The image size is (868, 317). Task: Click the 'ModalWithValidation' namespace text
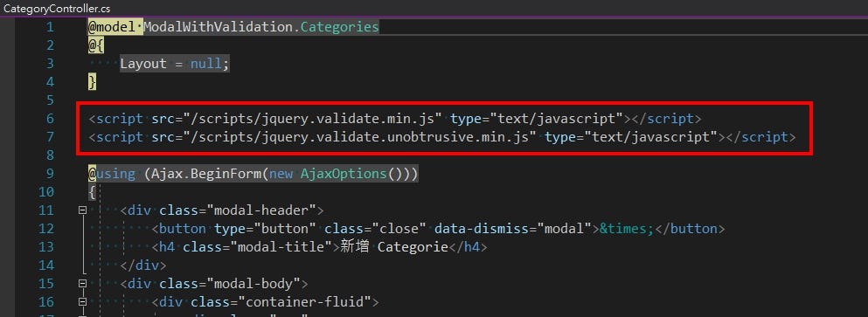(x=219, y=27)
